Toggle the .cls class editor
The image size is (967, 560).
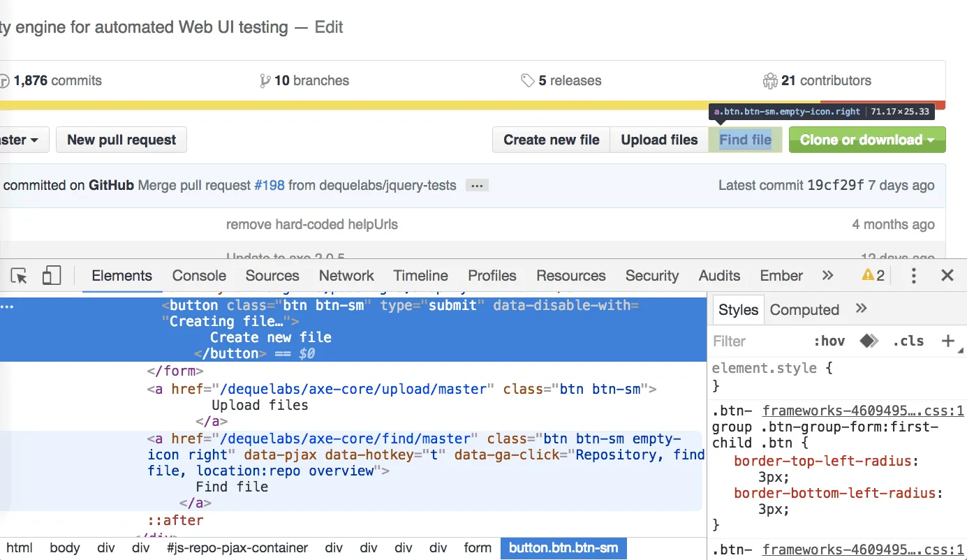[x=908, y=341]
